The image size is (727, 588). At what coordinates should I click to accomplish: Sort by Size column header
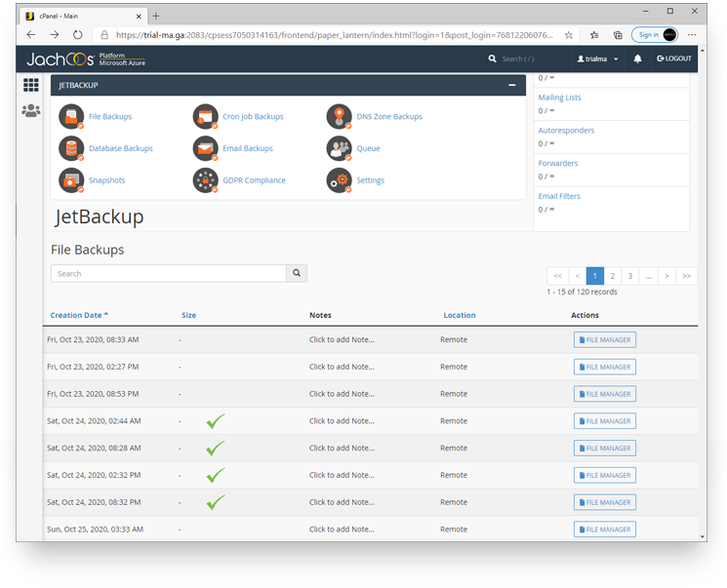point(188,315)
